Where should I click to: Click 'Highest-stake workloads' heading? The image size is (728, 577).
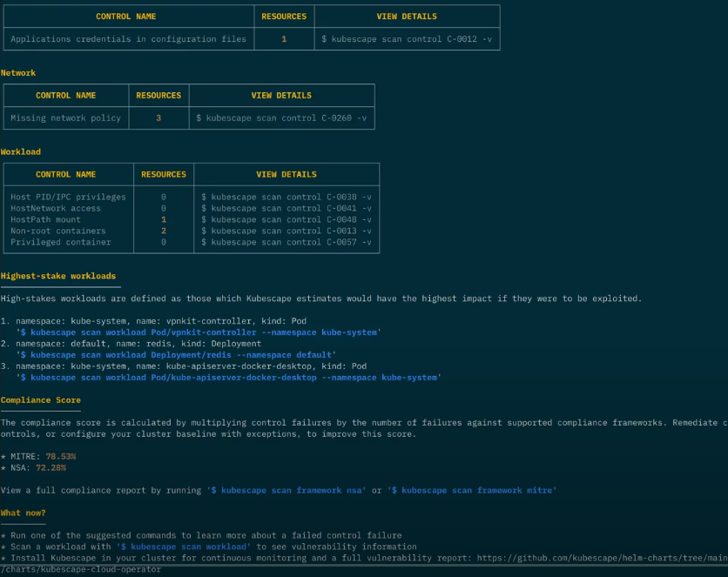58,276
